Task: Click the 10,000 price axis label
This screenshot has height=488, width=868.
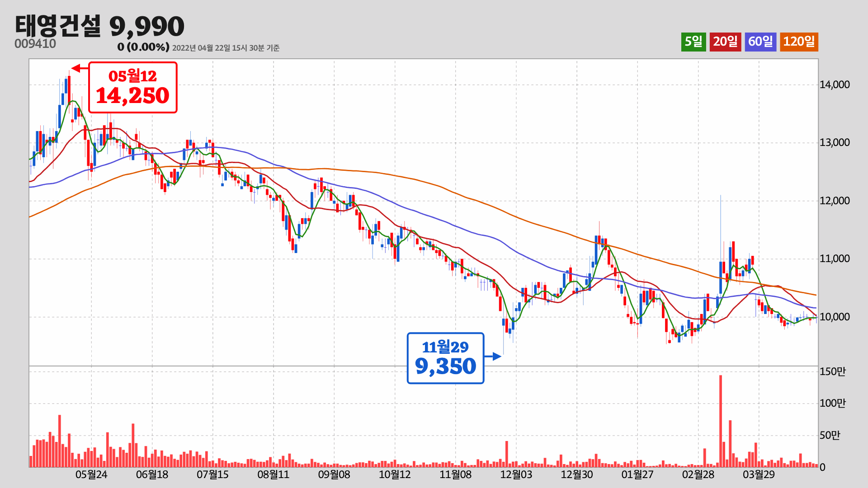Action: 835,317
